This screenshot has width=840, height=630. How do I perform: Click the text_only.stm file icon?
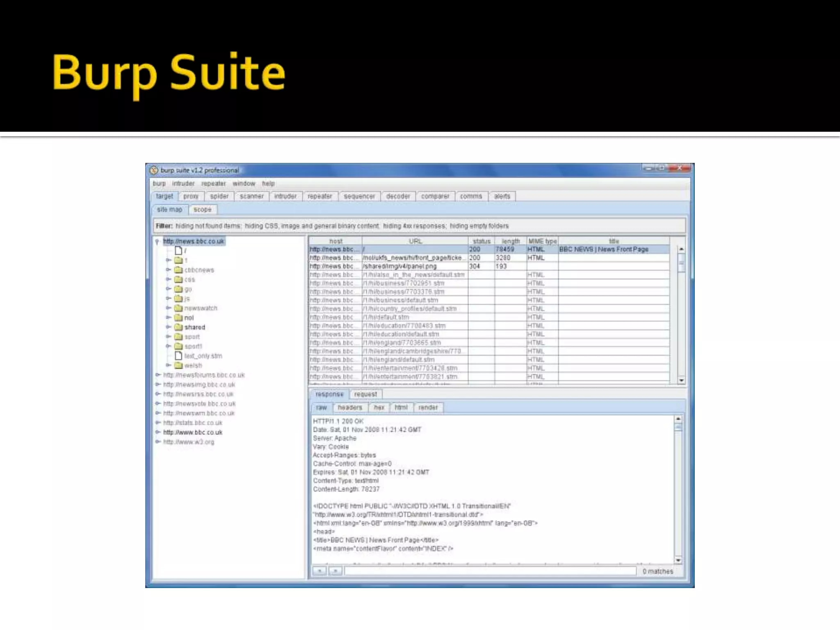pos(178,356)
